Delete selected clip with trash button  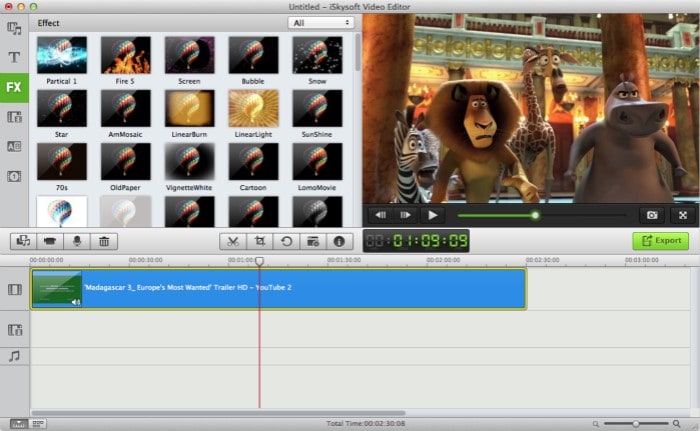tap(104, 241)
